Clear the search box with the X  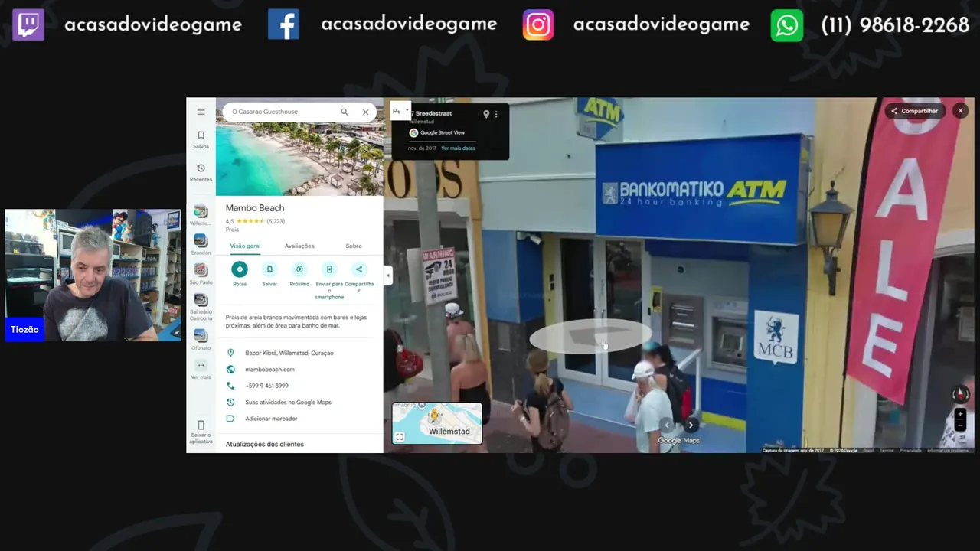(x=365, y=112)
